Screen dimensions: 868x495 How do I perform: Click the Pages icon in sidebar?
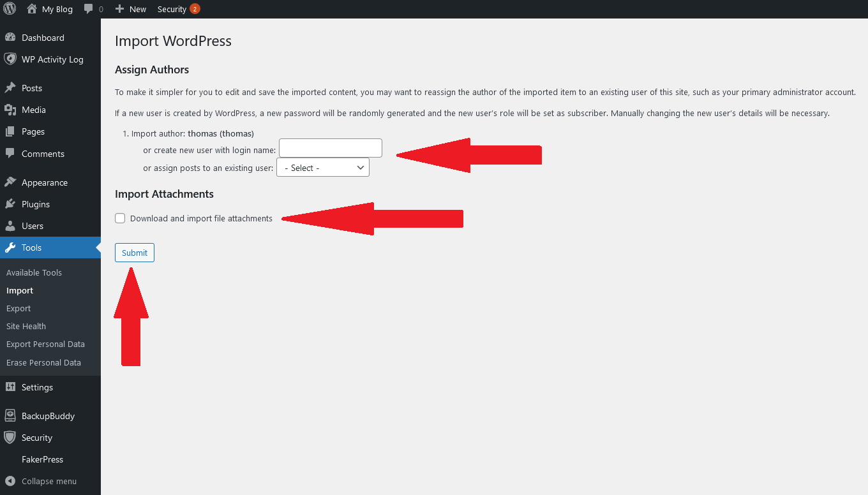[10, 131]
